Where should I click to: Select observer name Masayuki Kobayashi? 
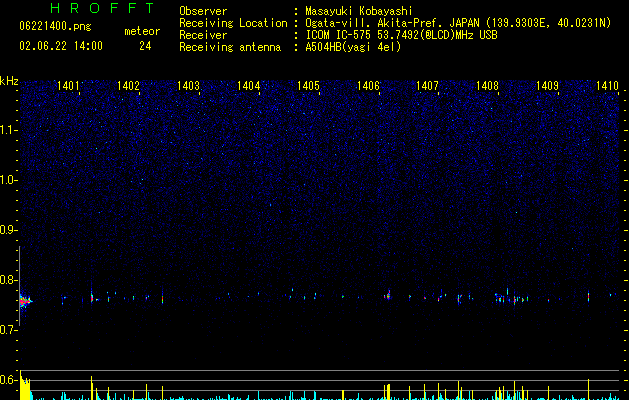(359, 11)
